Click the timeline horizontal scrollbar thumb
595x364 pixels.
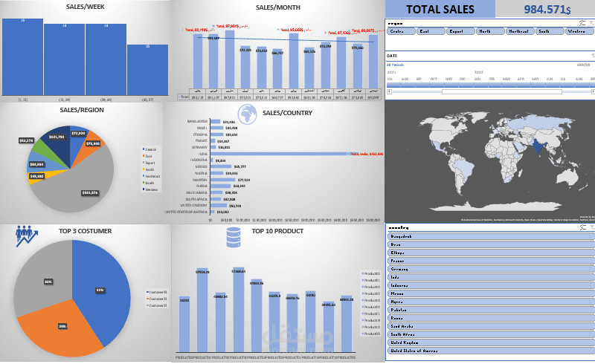click(x=501, y=92)
